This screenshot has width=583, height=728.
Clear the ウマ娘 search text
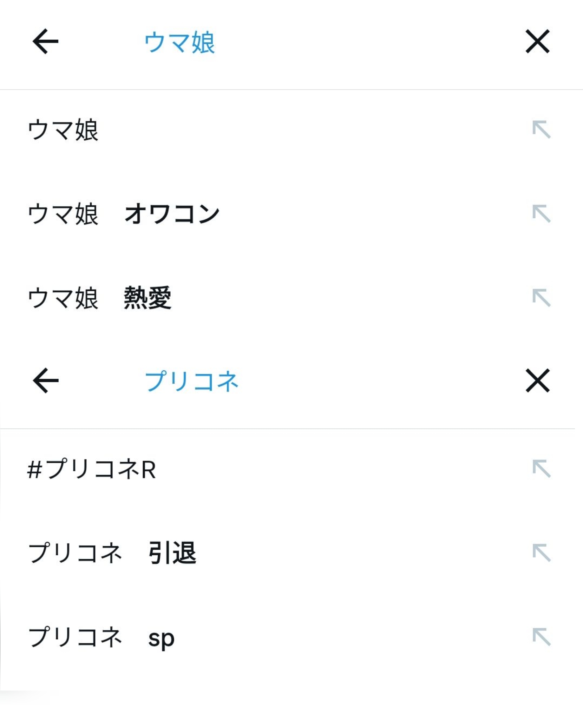537,41
